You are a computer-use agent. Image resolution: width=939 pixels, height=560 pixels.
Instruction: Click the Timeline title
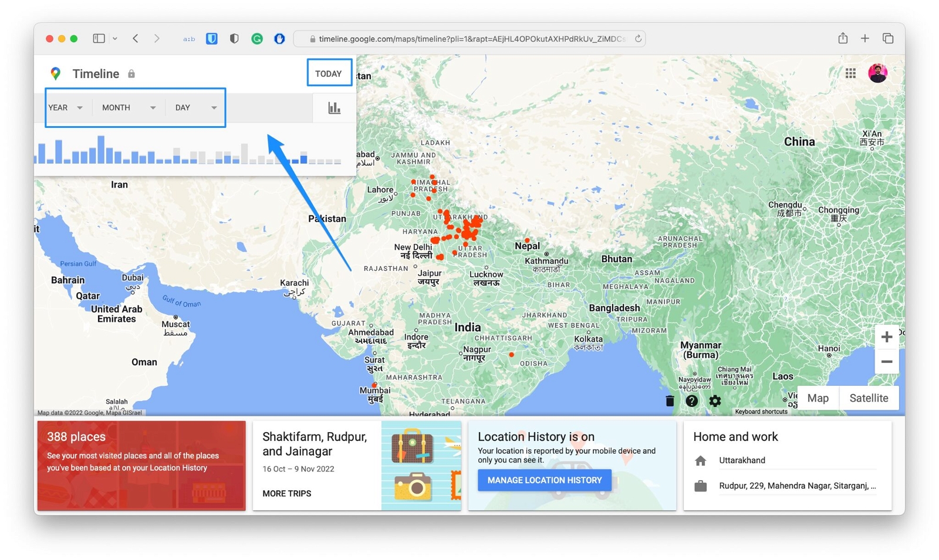click(96, 74)
